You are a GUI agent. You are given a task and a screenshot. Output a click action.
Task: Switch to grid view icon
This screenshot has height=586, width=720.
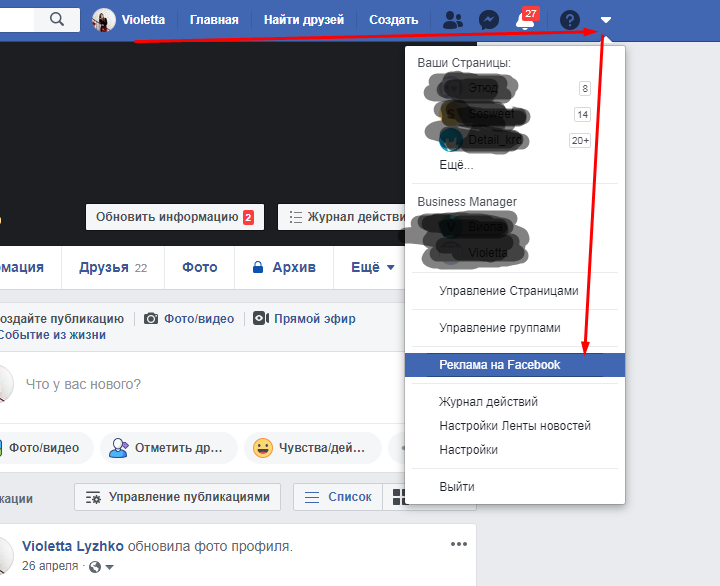coord(399,497)
